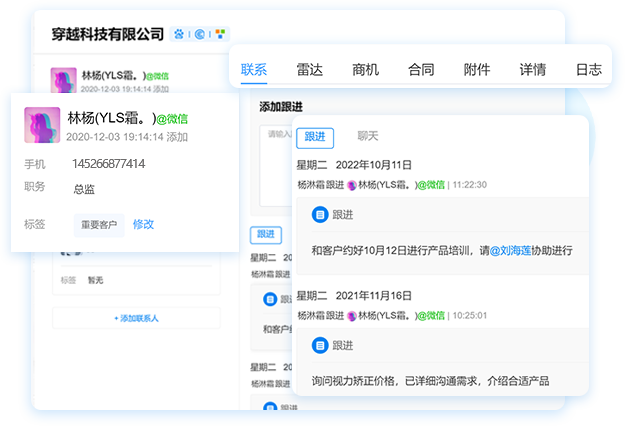Click the 添加跟进 heading
The height and width of the screenshot is (426, 625).
click(281, 107)
